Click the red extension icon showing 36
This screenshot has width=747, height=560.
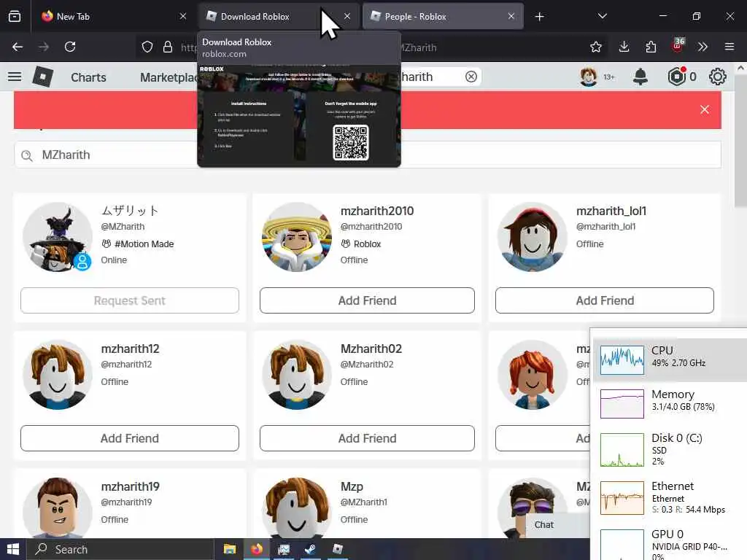pos(678,45)
